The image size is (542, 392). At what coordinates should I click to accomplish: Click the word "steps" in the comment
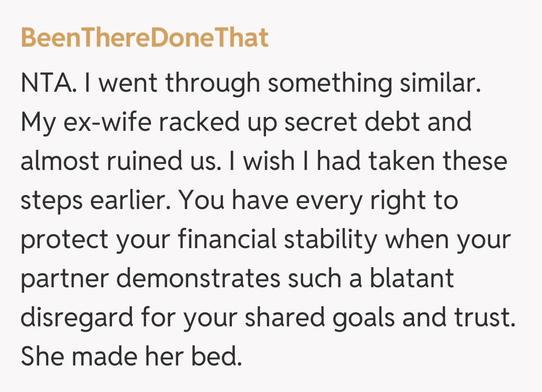(52, 201)
